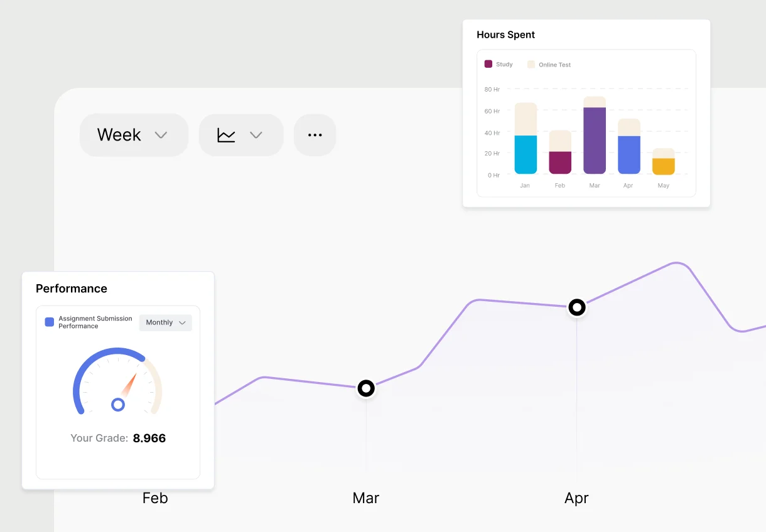Click the Apr blue bar
The height and width of the screenshot is (532, 766).
point(629,154)
